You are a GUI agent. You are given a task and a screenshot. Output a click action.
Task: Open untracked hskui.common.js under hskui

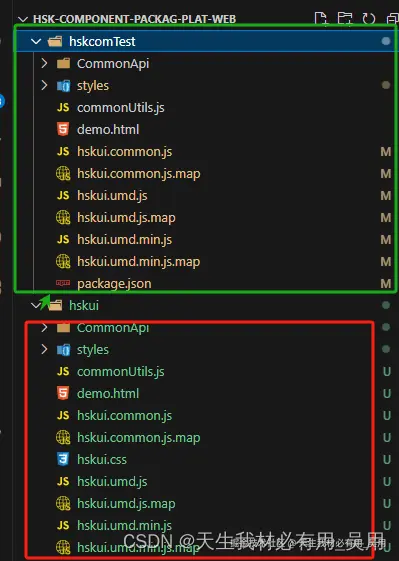click(x=125, y=416)
